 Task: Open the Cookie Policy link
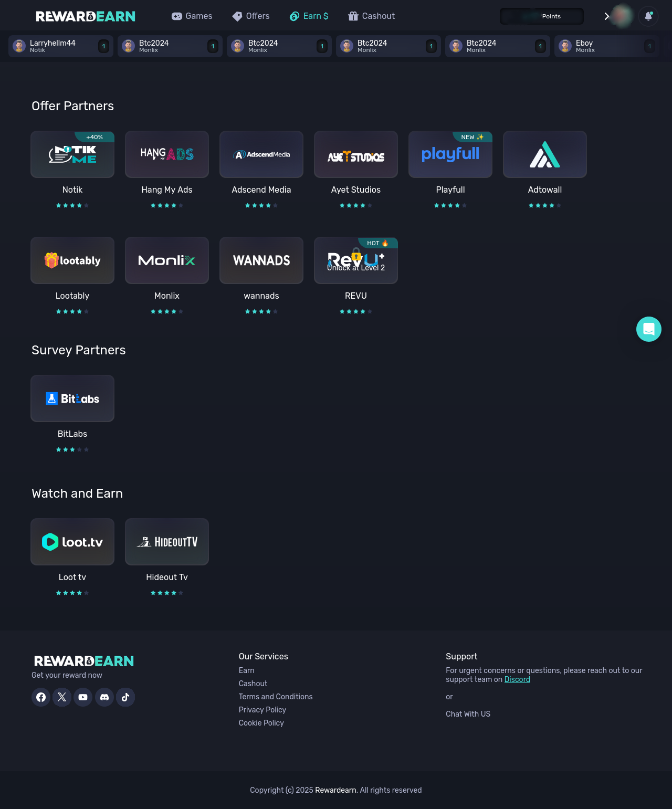coord(261,723)
